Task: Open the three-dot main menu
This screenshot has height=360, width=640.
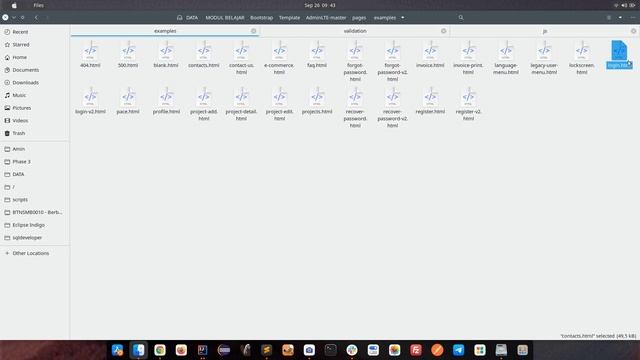Action: tap(633, 18)
